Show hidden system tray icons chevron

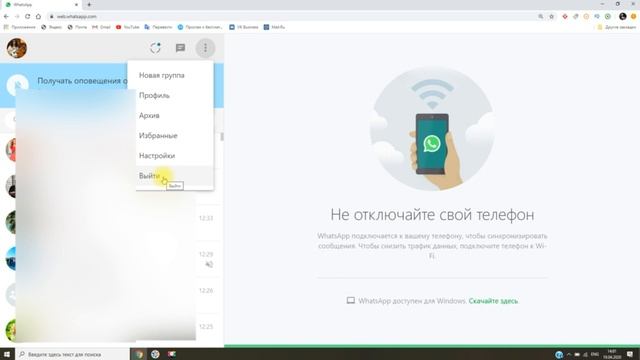click(569, 354)
